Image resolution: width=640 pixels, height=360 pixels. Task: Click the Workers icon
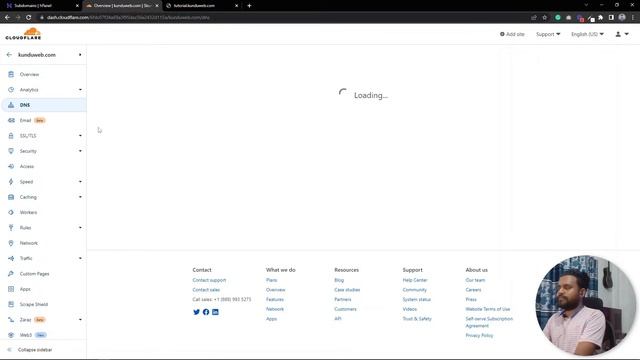tap(11, 212)
